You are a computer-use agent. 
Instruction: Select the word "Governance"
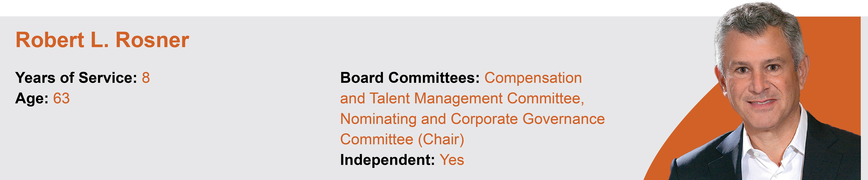tap(563, 119)
